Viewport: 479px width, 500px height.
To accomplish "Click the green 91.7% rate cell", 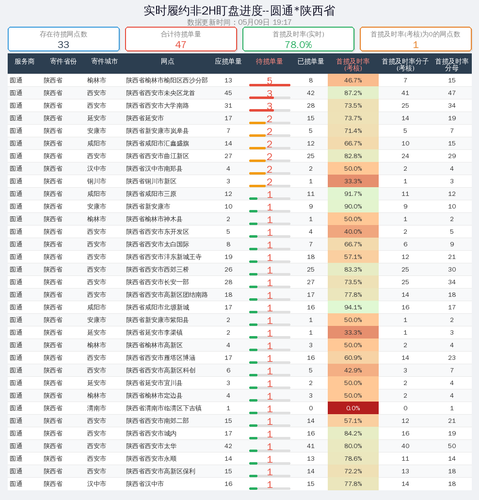I will 353,194.
